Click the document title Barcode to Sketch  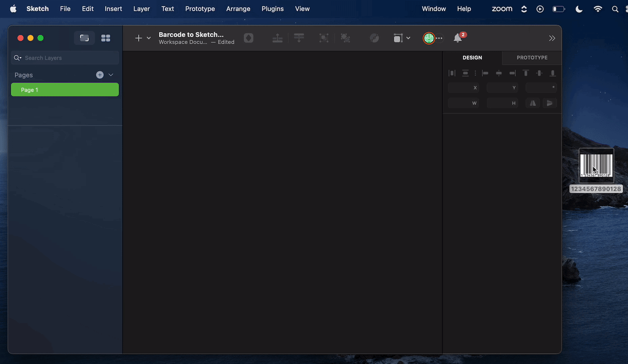pos(191,35)
